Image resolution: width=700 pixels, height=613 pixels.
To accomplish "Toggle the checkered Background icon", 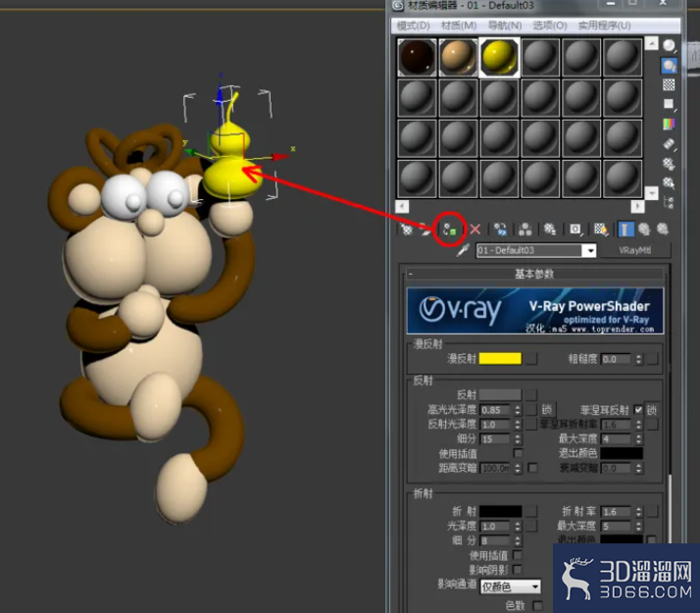I will (669, 84).
